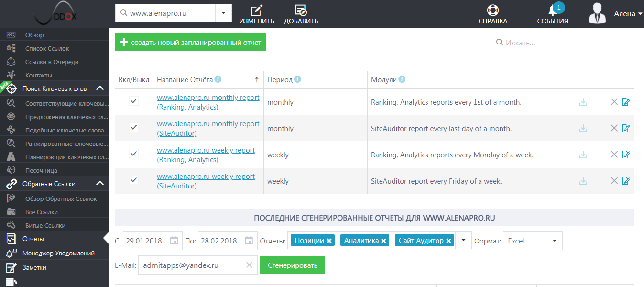Viewport: 644px width, 287px height.
Task: Open the Справка help lifebuoy icon
Action: 492,11
